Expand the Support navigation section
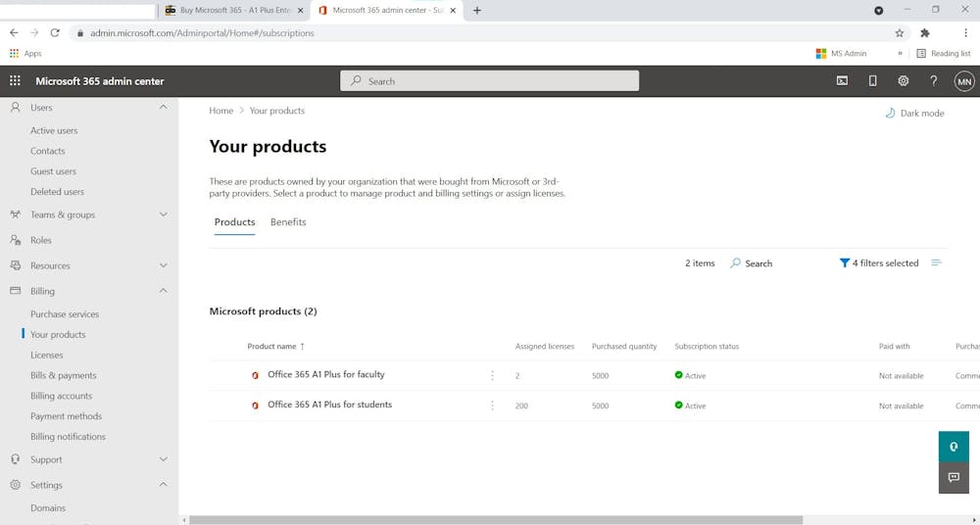The width and height of the screenshot is (980, 525). coord(163,459)
